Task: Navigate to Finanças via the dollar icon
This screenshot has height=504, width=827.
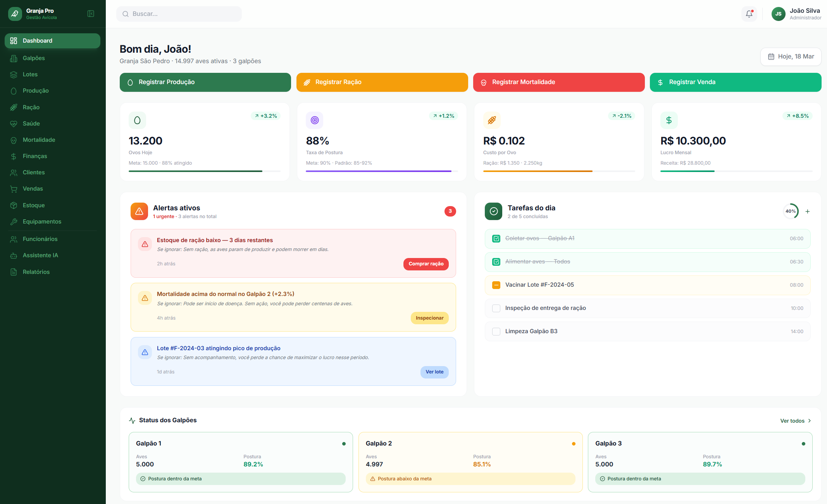Action: point(13,156)
